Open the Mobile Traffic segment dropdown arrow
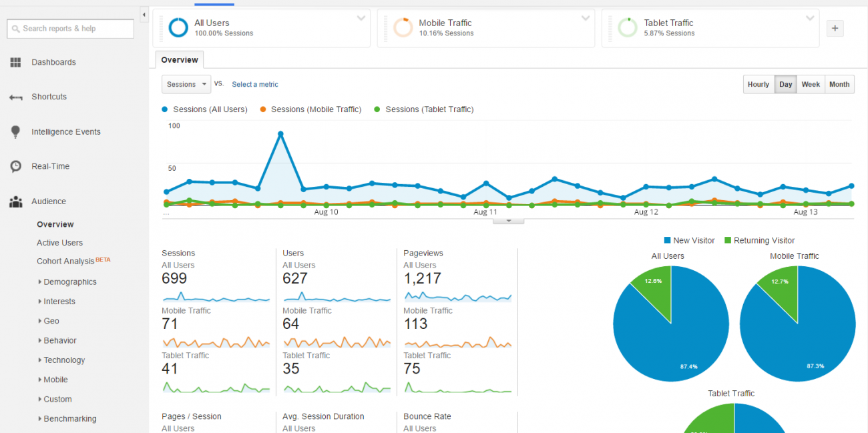This screenshot has width=868, height=433. pos(586,18)
